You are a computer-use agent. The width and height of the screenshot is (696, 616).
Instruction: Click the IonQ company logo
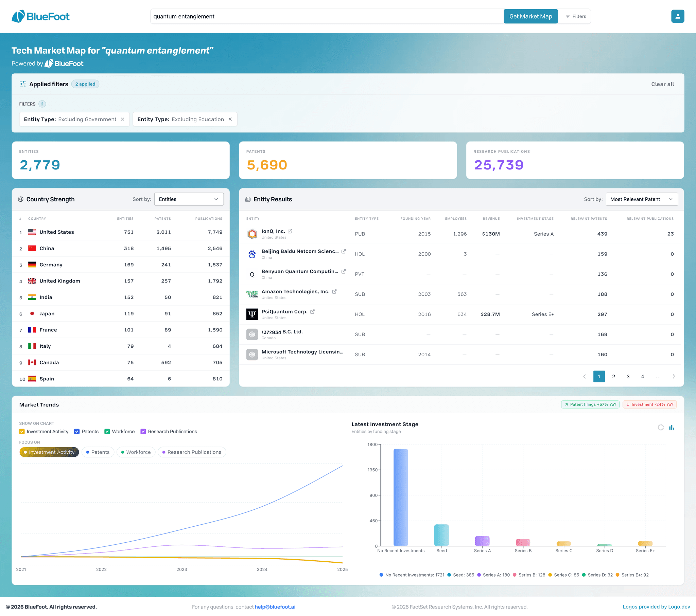(252, 234)
